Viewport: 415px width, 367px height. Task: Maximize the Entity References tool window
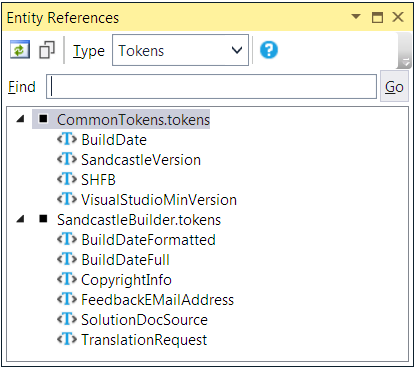pos(377,17)
